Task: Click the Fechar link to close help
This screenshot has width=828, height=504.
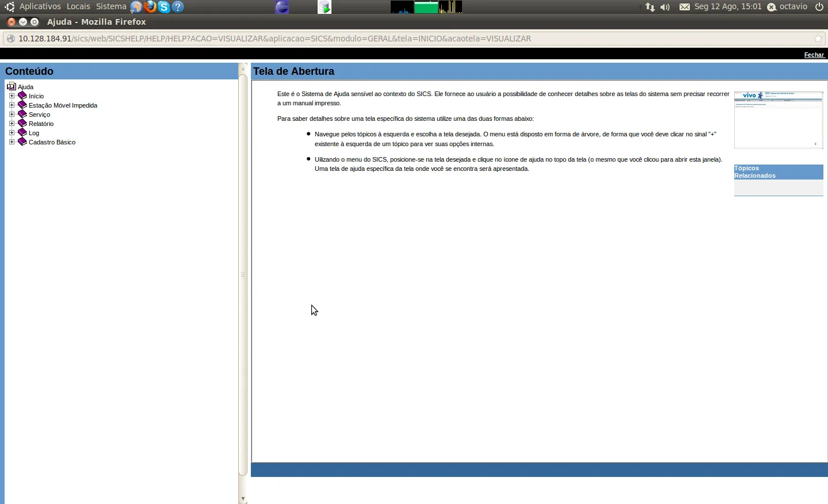Action: pyautogui.click(x=814, y=55)
